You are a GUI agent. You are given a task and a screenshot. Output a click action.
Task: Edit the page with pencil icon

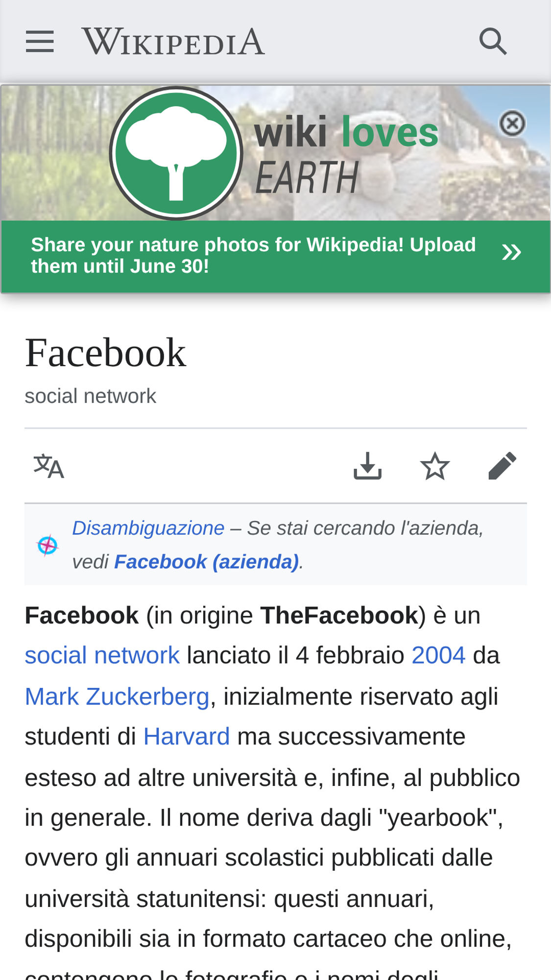(503, 465)
